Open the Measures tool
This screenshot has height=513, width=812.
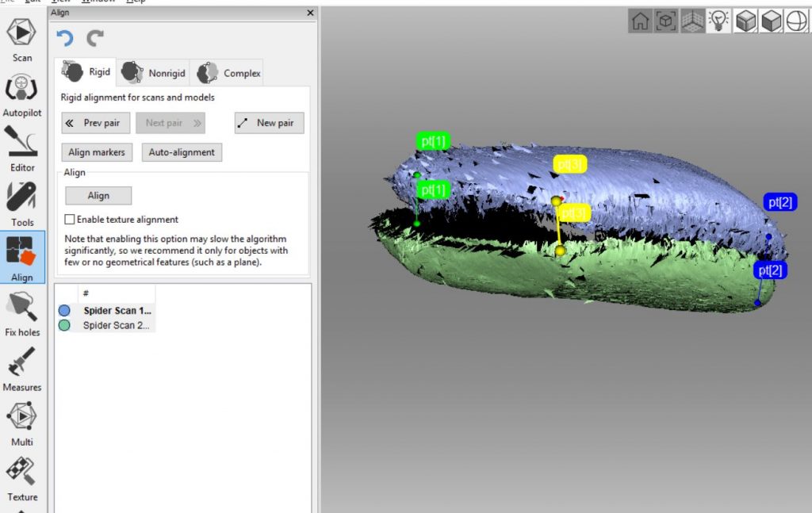coord(21,369)
